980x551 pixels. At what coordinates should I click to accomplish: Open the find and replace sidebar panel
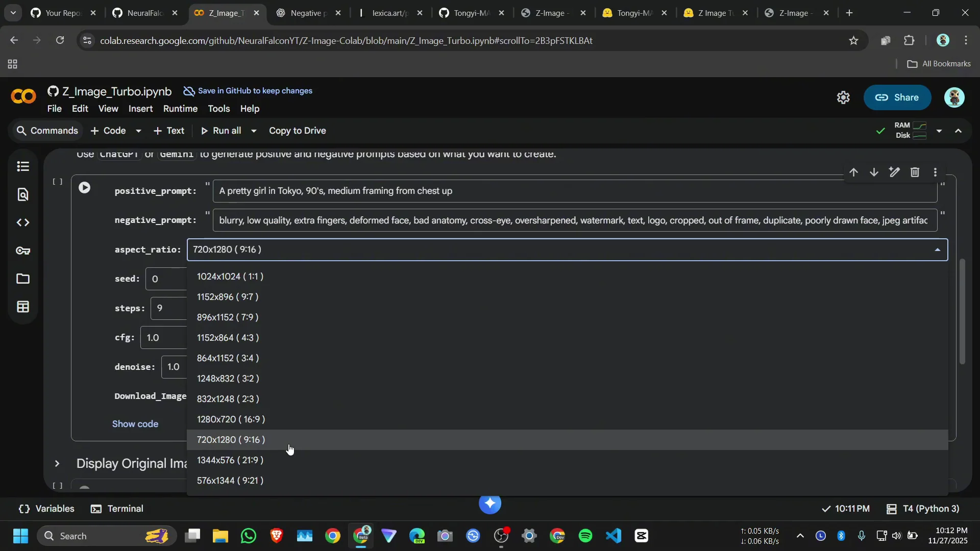23,194
